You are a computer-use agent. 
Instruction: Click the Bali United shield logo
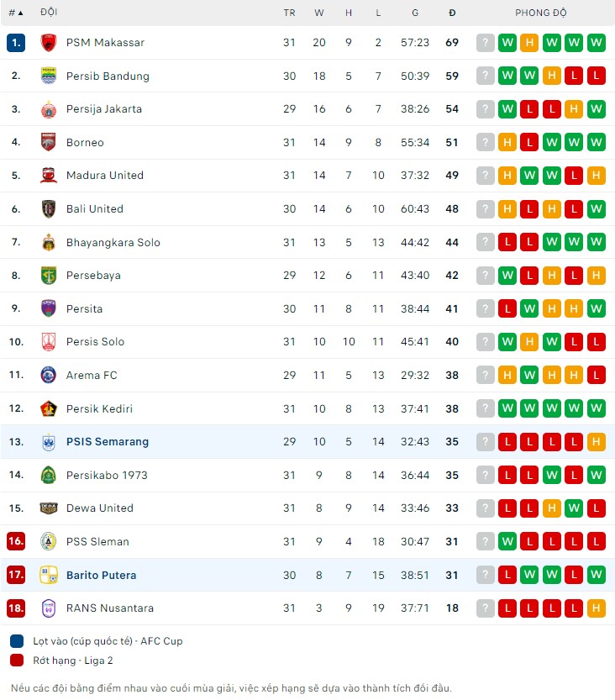[x=49, y=209]
